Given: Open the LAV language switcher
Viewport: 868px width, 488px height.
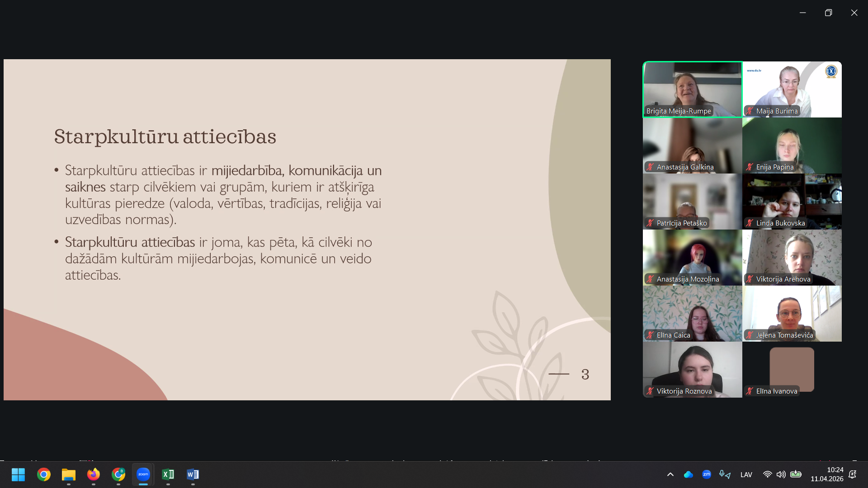Looking at the screenshot, I should pos(746,474).
